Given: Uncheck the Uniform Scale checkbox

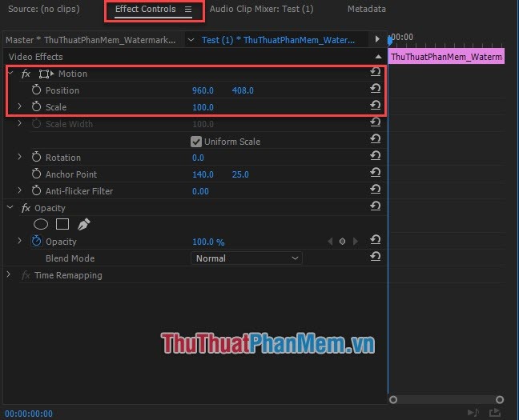Looking at the screenshot, I should (x=196, y=142).
